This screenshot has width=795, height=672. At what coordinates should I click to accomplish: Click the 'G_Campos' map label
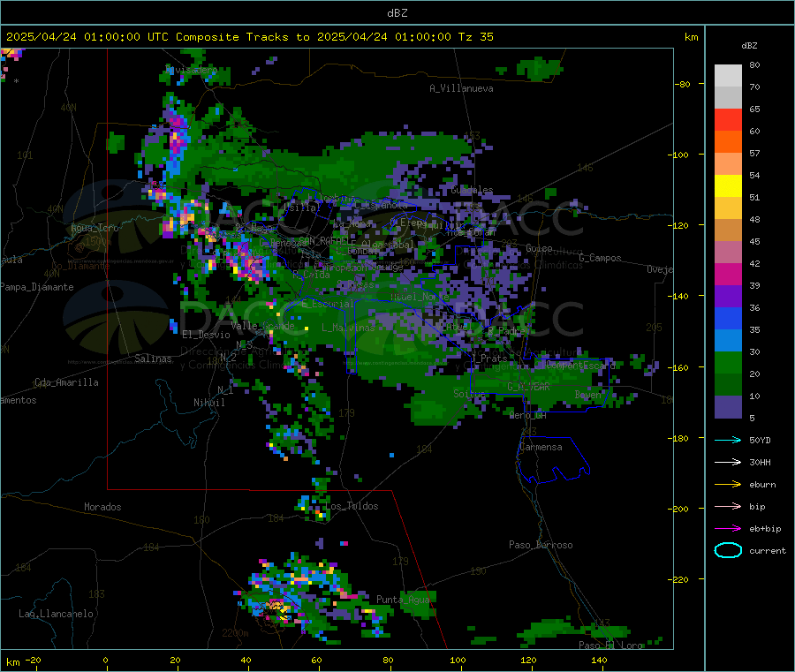click(x=601, y=258)
